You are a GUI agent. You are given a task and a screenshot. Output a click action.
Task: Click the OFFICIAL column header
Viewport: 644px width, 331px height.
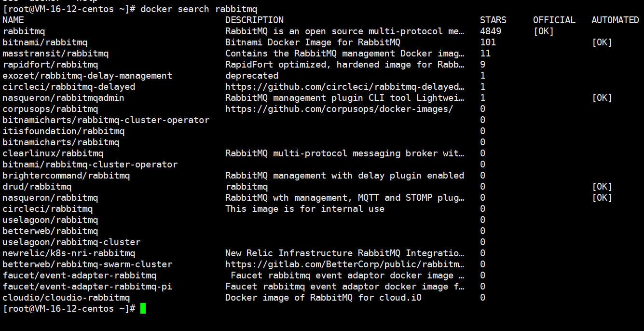554,20
